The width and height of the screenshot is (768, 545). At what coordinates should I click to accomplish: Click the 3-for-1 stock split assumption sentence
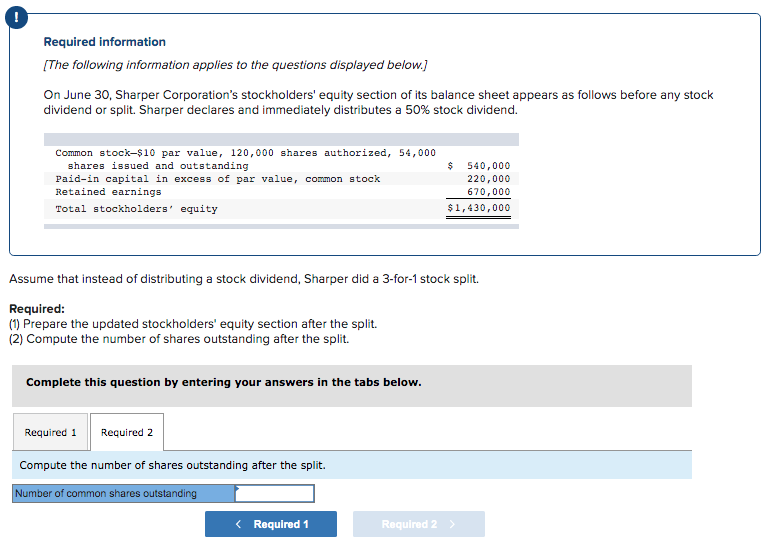click(244, 279)
